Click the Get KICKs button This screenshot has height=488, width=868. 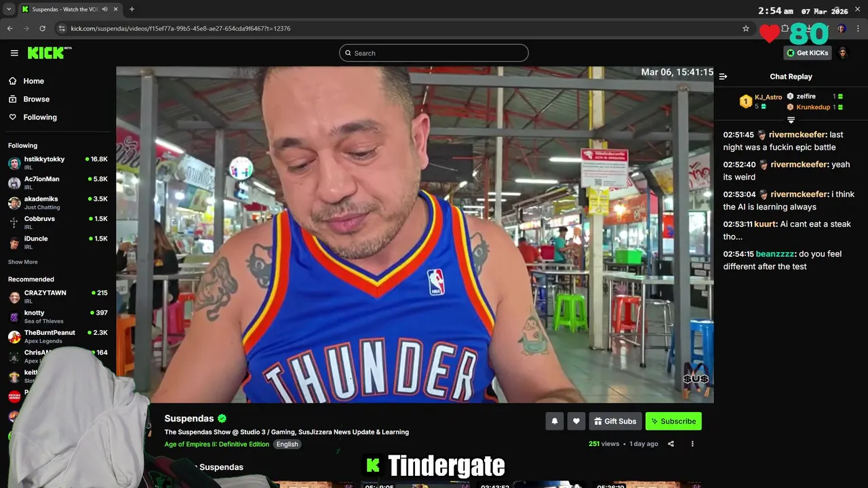[807, 53]
